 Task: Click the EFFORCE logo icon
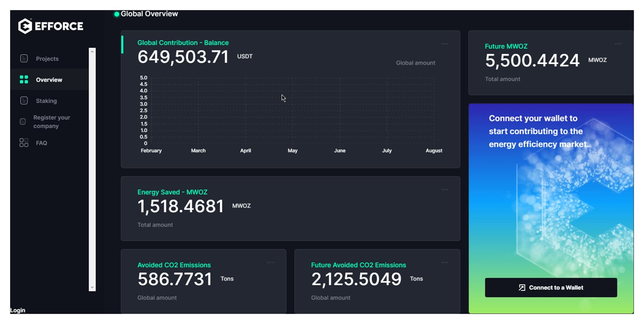tap(25, 26)
